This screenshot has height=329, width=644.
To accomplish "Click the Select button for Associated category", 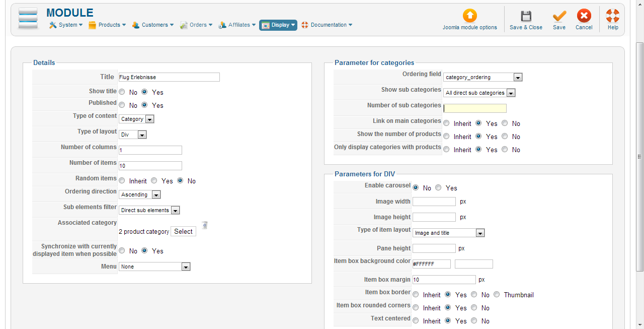I will 183,232.
